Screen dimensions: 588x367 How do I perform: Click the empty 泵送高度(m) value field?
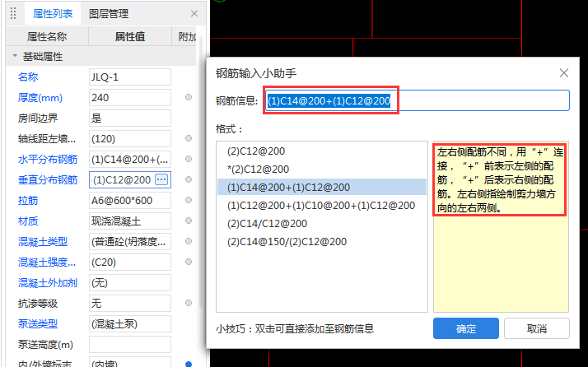(x=130, y=344)
